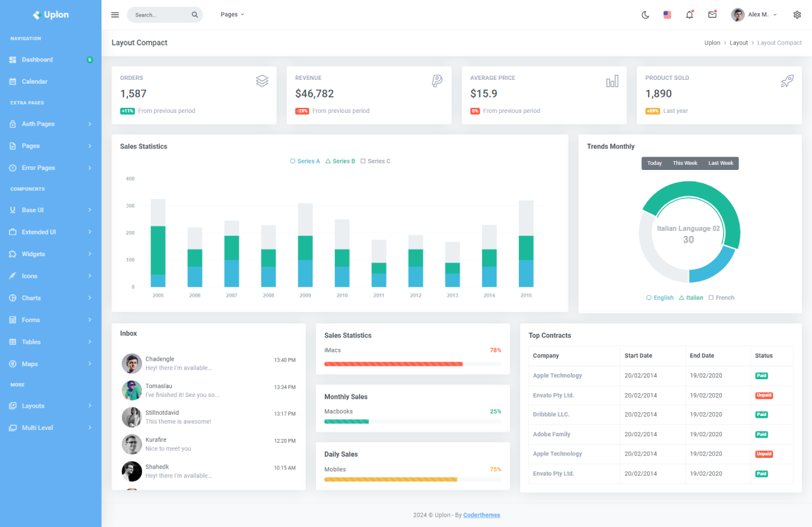
Task: Open the Alex M. user dropdown
Action: pyautogui.click(x=754, y=15)
